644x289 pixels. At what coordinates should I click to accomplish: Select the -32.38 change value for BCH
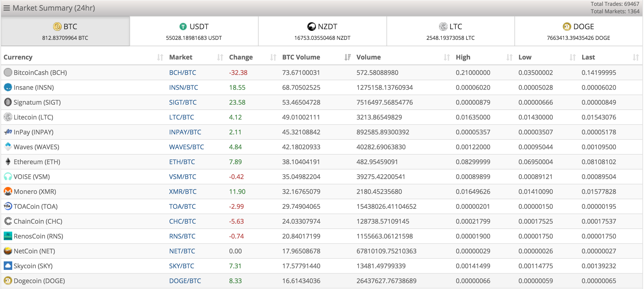tap(238, 73)
